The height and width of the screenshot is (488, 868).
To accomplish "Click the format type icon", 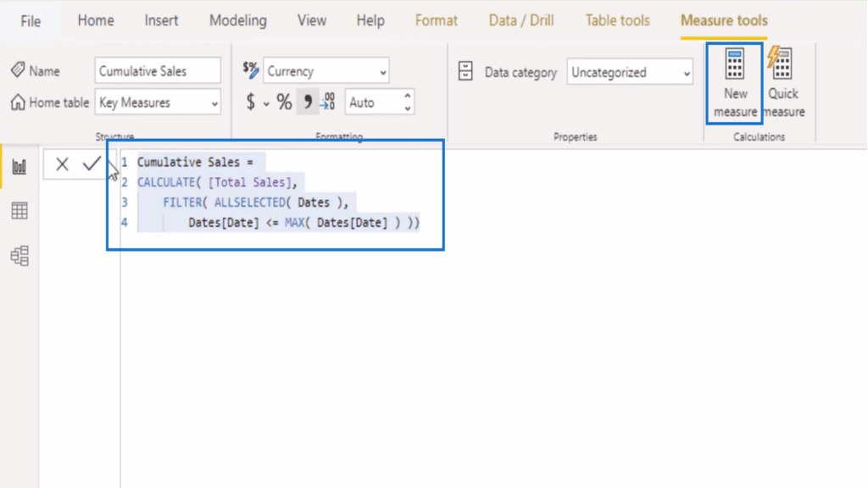I will click(251, 69).
